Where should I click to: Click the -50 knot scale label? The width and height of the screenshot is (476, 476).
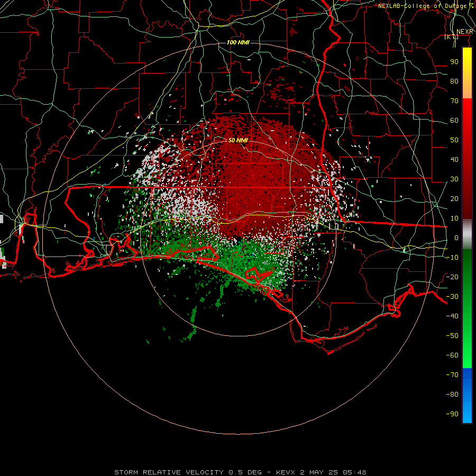point(452,335)
